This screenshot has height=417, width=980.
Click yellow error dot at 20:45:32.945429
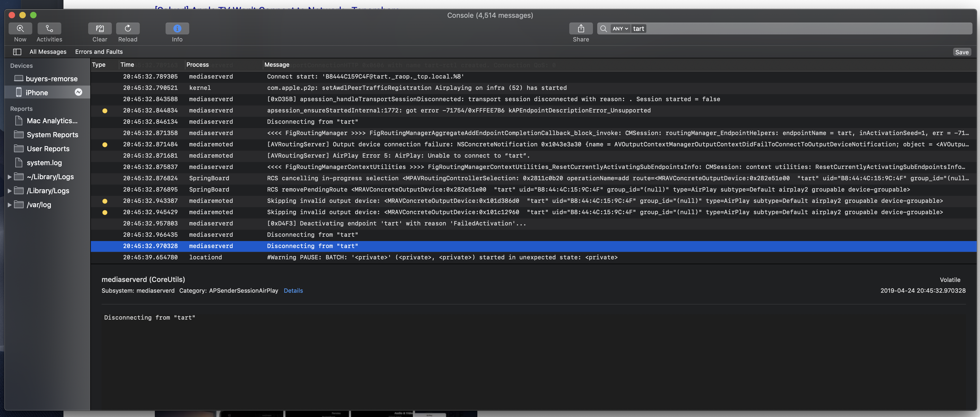[x=105, y=213]
